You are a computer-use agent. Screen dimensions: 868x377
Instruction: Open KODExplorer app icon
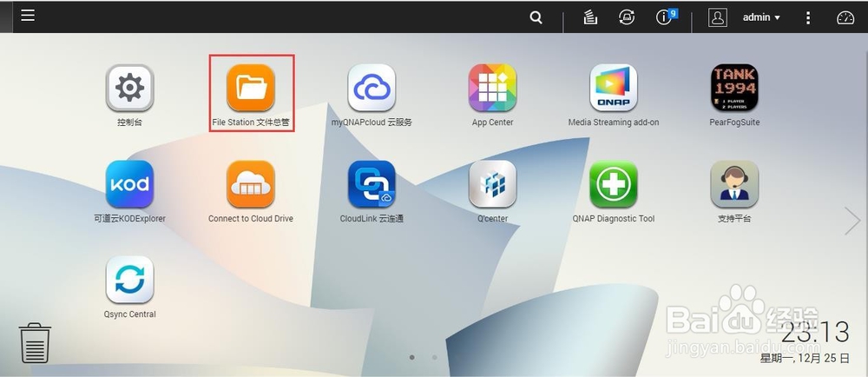click(x=129, y=184)
